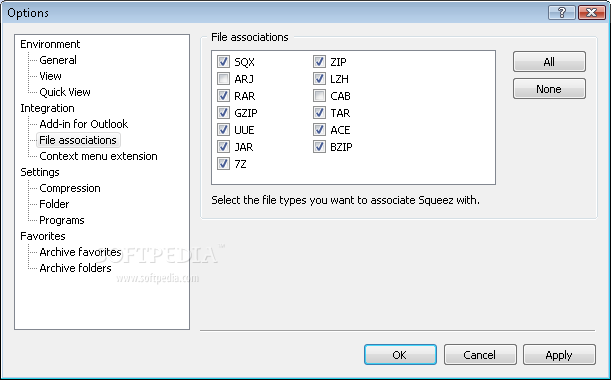Viewport: 611px width, 380px height.
Task: Enable the ARJ file association checkbox
Action: [223, 79]
